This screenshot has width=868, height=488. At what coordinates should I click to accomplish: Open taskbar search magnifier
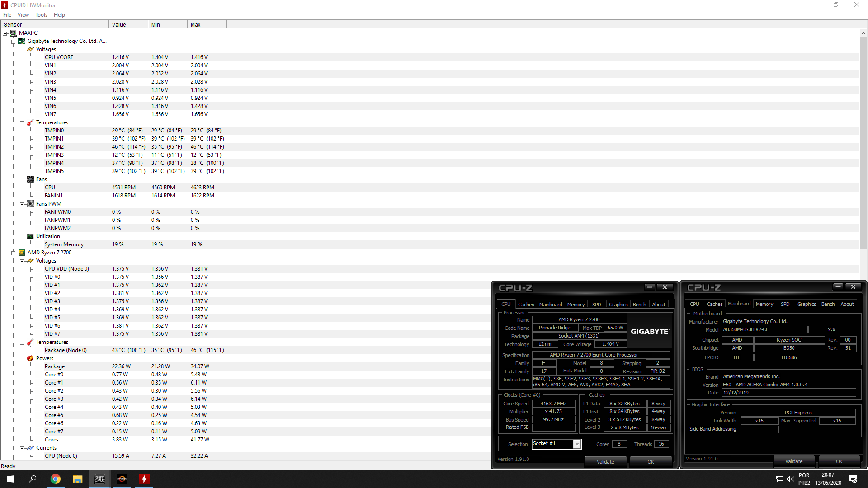pyautogui.click(x=33, y=479)
